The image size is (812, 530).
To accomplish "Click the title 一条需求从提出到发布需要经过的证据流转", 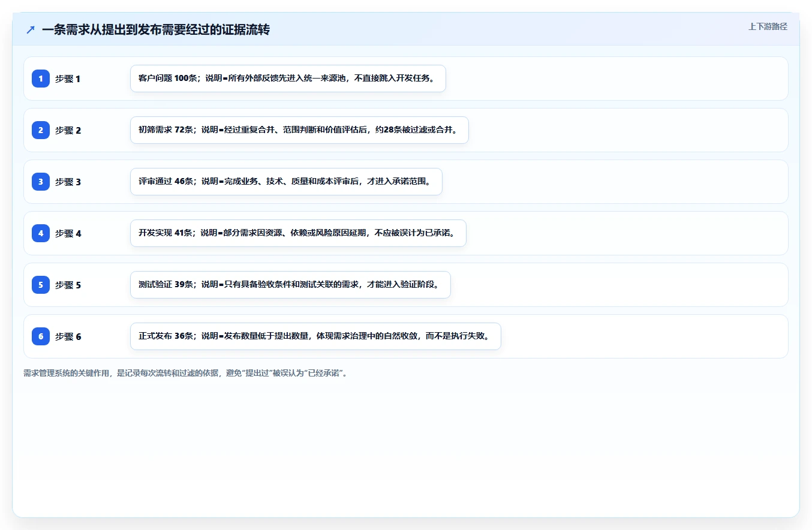I will click(x=156, y=29).
